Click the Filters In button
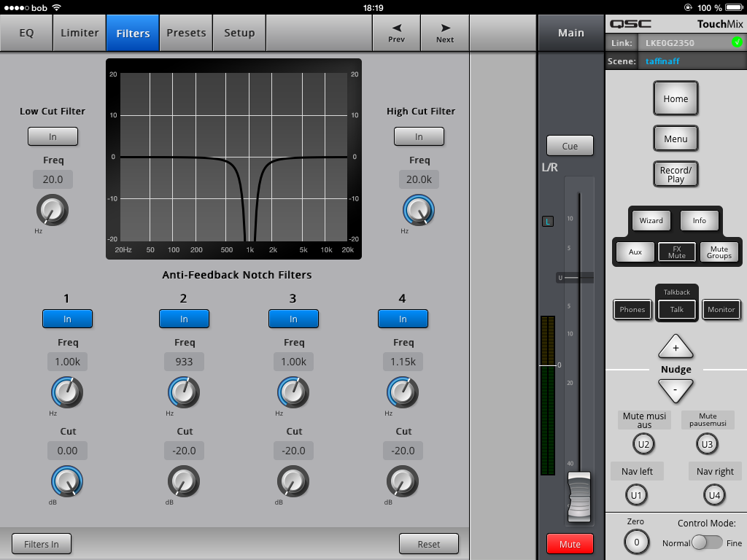This screenshot has height=560, width=747. point(42,544)
